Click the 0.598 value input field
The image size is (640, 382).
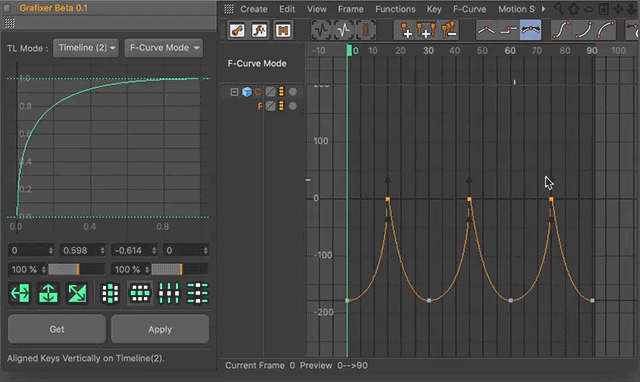82,250
